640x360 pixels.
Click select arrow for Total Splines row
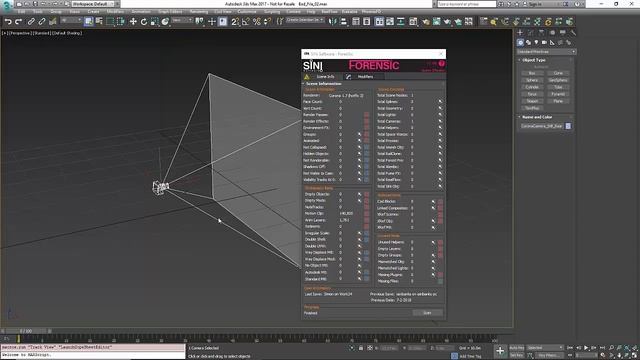pyautogui.click(x=440, y=102)
